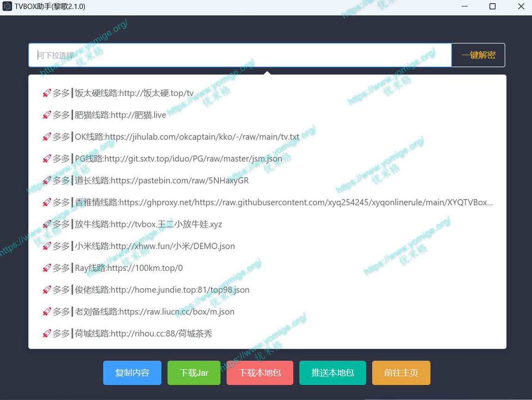This screenshot has width=532, height=400.
Task: Pick the 道长线路 pastebin entry
Action: 161,181
